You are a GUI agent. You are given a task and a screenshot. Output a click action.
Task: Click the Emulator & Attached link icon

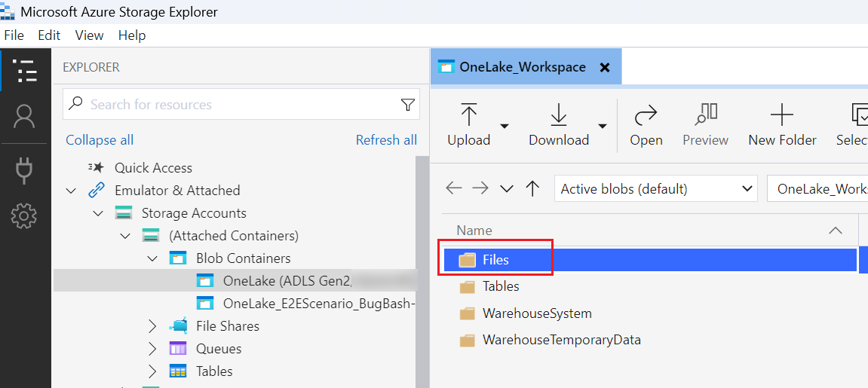96,191
